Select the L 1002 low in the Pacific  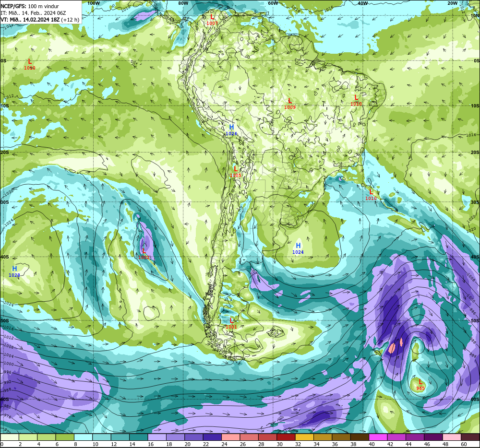pyautogui.click(x=144, y=254)
